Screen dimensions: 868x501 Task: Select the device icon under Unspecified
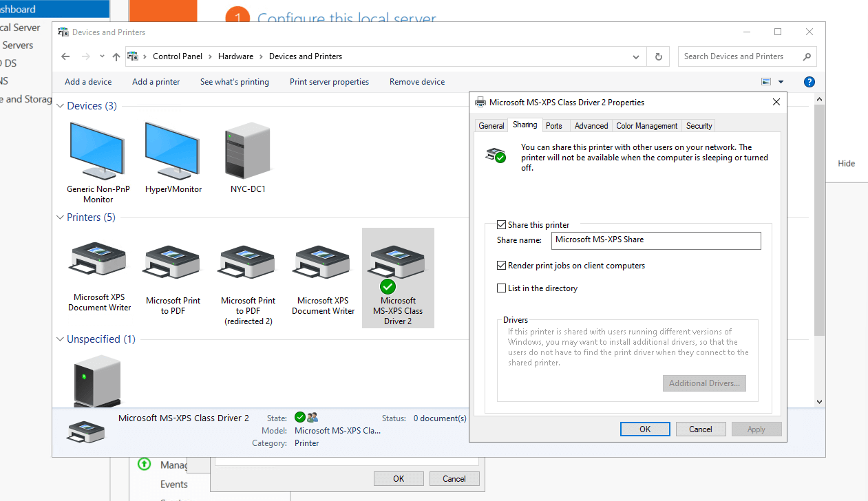[x=97, y=380]
